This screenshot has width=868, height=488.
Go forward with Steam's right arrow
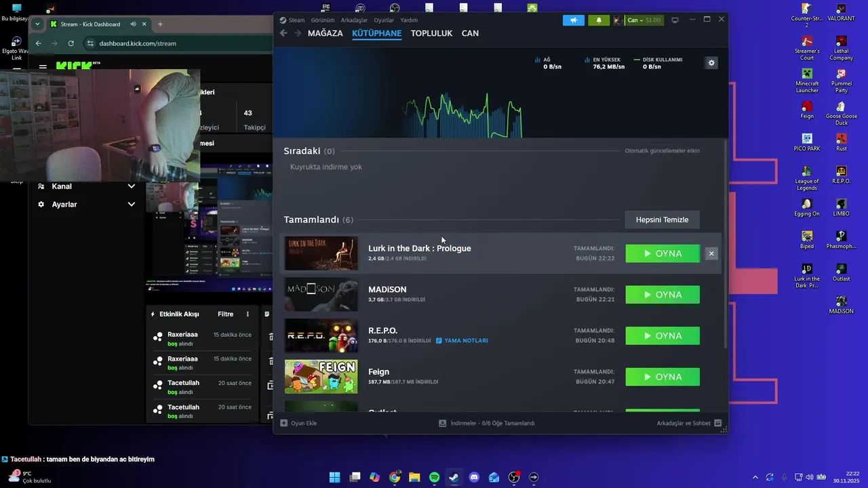(x=298, y=33)
